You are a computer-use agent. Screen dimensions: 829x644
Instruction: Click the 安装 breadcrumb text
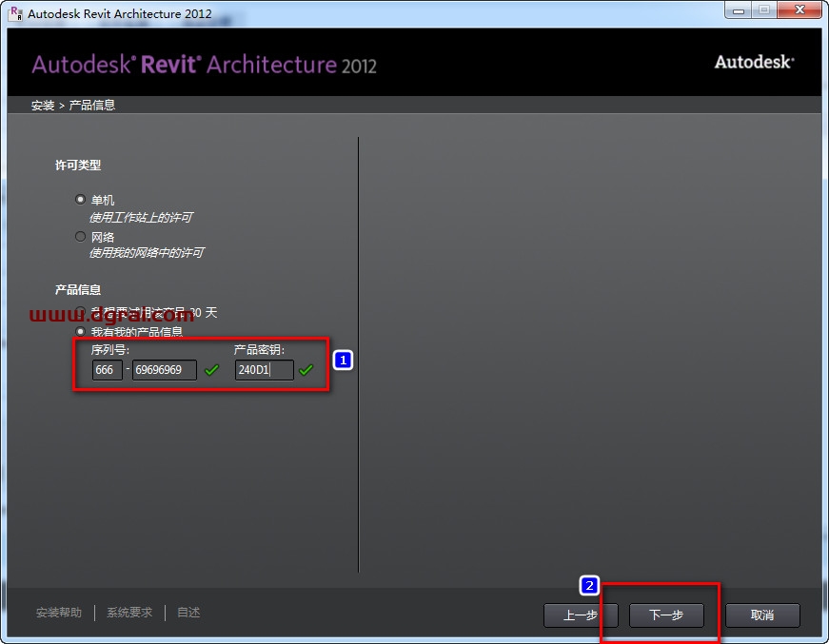[43, 106]
